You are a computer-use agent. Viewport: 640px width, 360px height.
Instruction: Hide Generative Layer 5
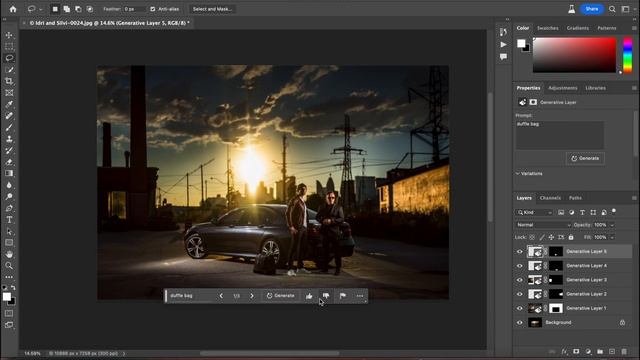point(520,251)
